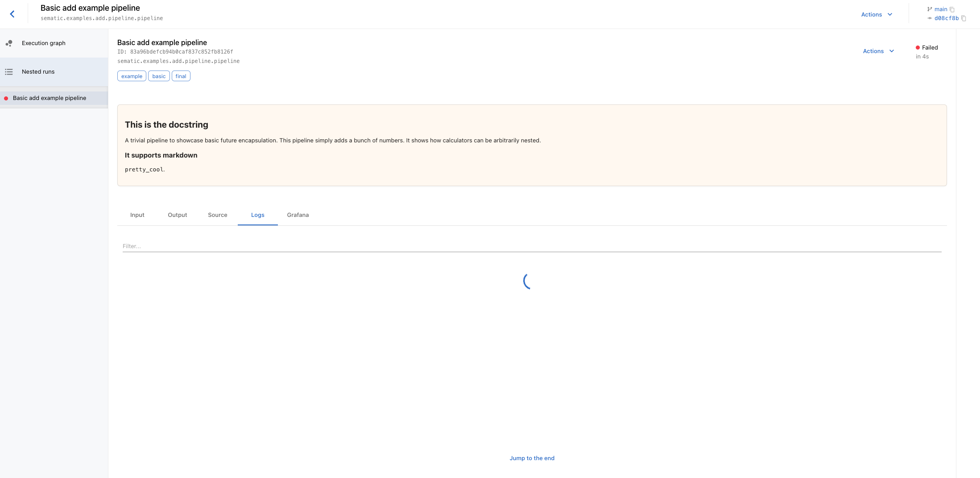The height and width of the screenshot is (478, 980).
Task: Toggle the example tag filter
Action: point(131,76)
